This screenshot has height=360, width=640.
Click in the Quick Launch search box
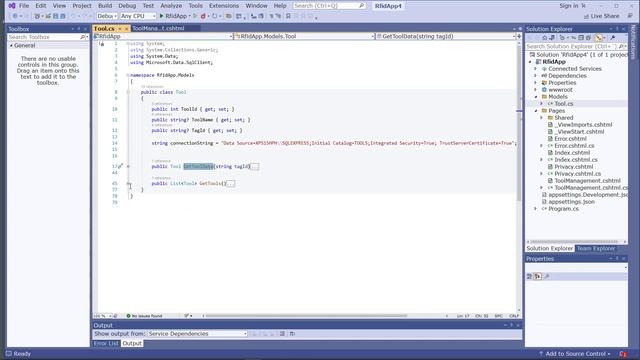pyautogui.click(x=329, y=6)
